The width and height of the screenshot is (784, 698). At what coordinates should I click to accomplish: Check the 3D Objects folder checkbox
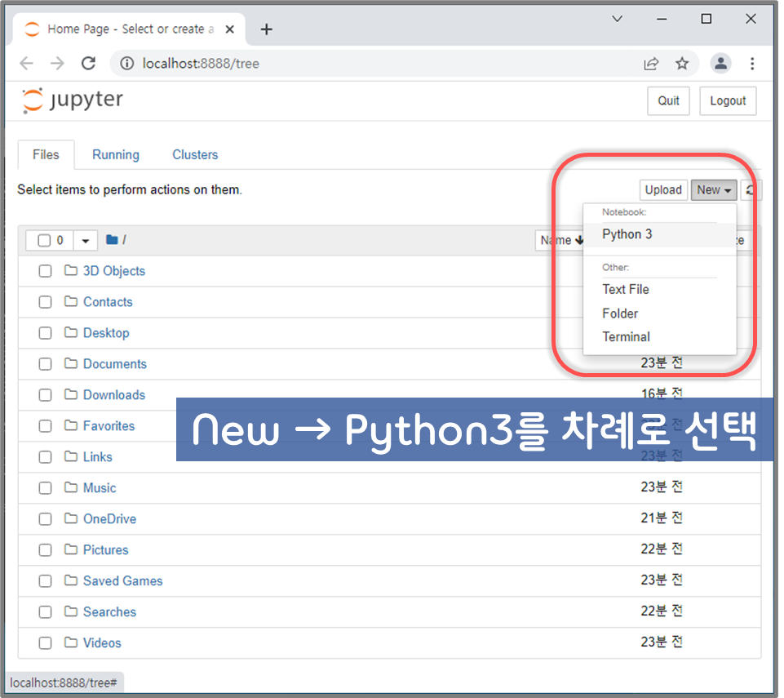(x=46, y=271)
